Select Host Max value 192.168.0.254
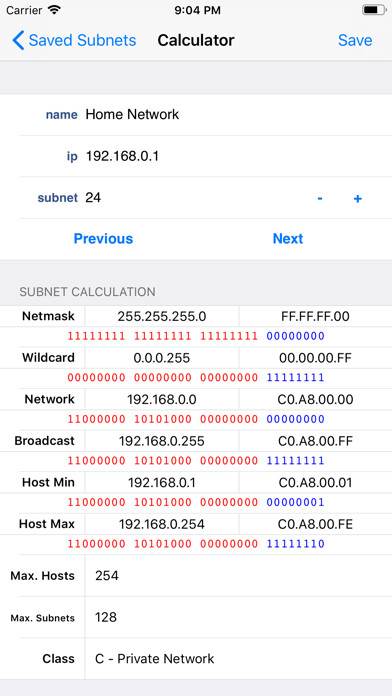The width and height of the screenshot is (392, 696). (x=162, y=525)
